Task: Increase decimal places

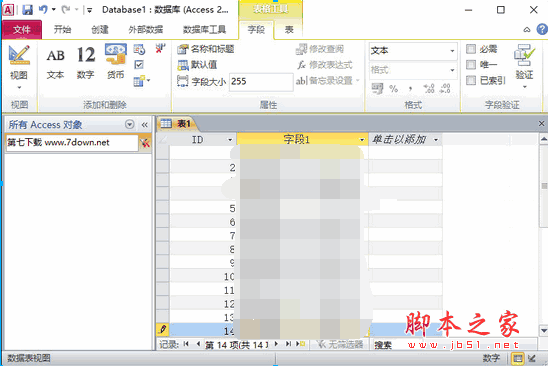Action: (x=429, y=88)
